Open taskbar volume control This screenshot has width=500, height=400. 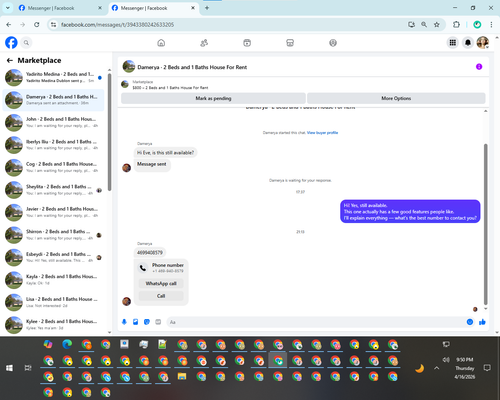(446, 360)
